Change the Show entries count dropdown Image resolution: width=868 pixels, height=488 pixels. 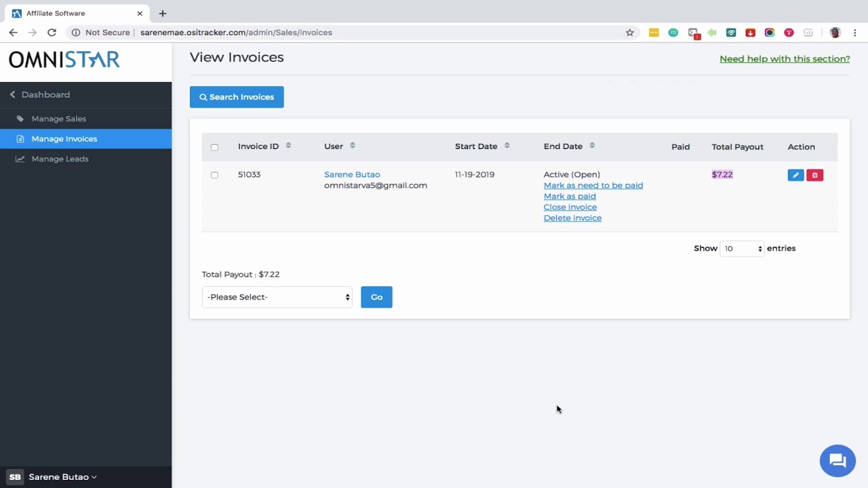pos(742,249)
